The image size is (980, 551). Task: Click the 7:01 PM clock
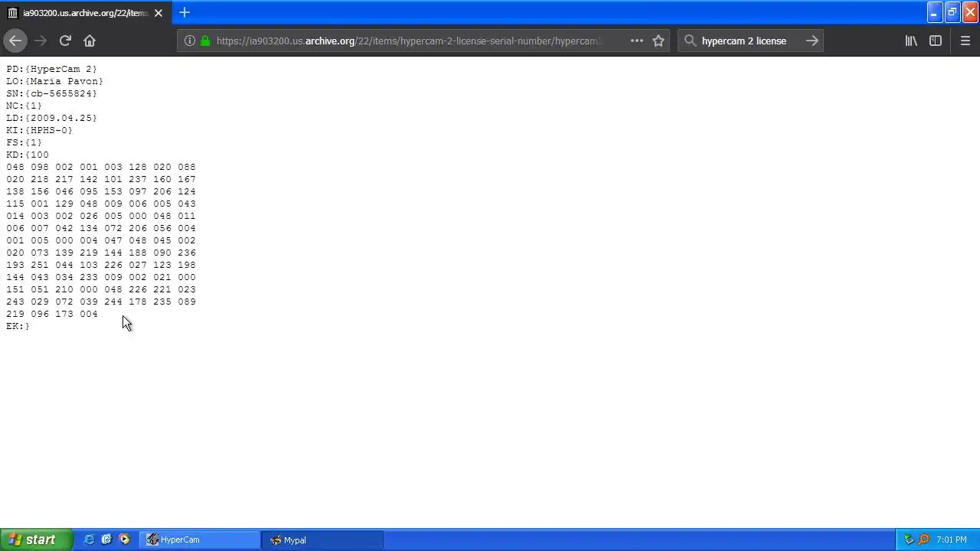coord(951,540)
